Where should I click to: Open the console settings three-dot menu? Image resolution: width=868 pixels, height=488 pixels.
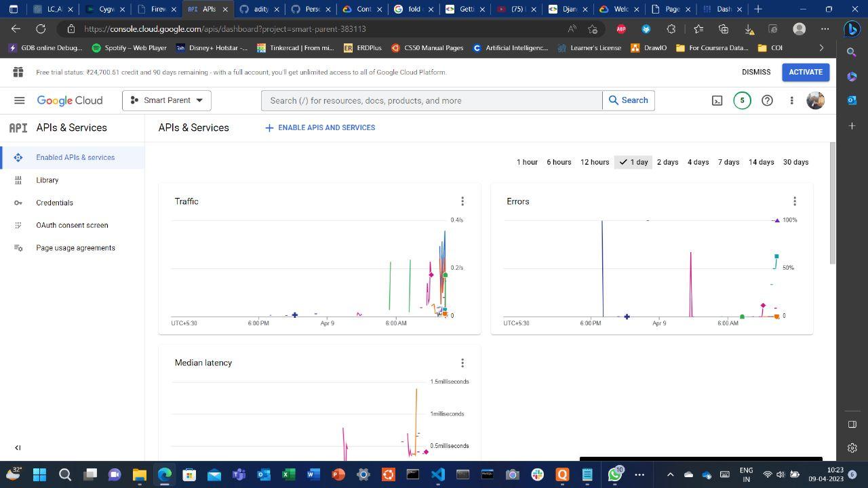coord(791,100)
